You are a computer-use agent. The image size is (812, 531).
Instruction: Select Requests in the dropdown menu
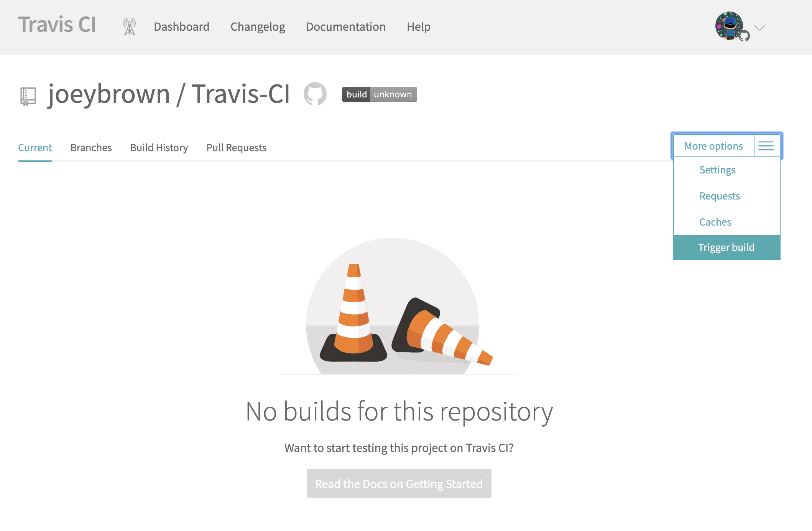[x=719, y=196]
